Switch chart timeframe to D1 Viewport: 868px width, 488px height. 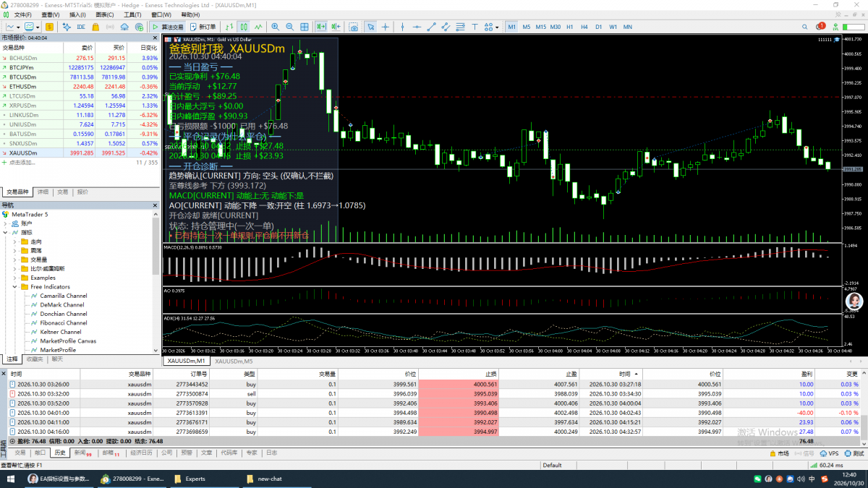(598, 27)
